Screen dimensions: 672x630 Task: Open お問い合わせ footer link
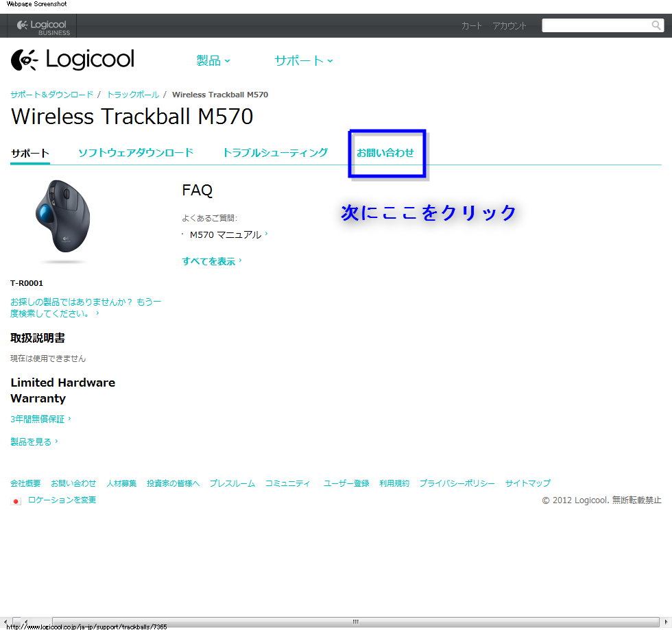click(x=73, y=483)
